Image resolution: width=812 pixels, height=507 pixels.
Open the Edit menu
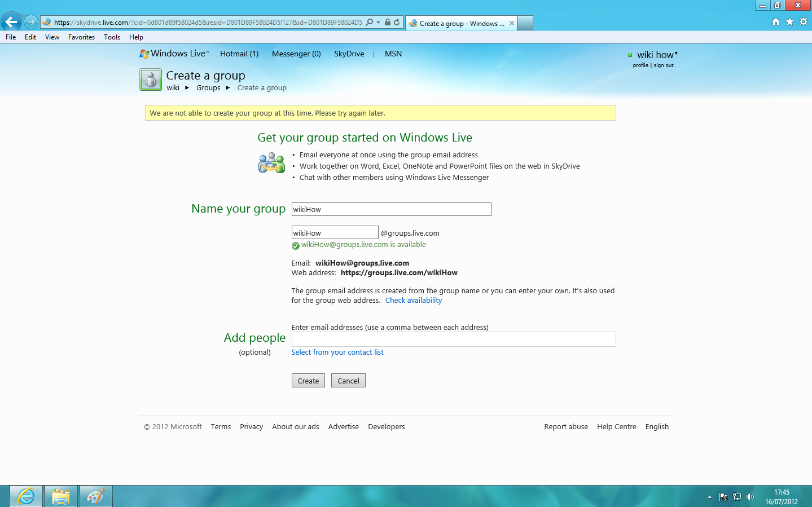click(30, 37)
